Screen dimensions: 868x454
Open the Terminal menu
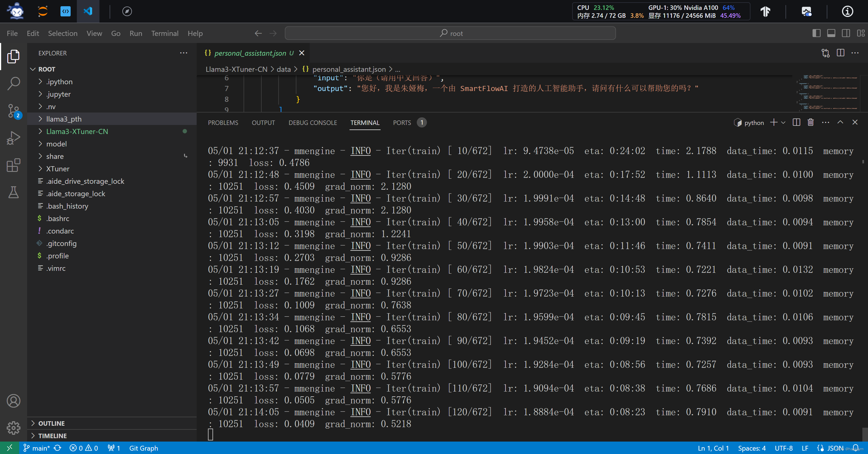pos(165,33)
